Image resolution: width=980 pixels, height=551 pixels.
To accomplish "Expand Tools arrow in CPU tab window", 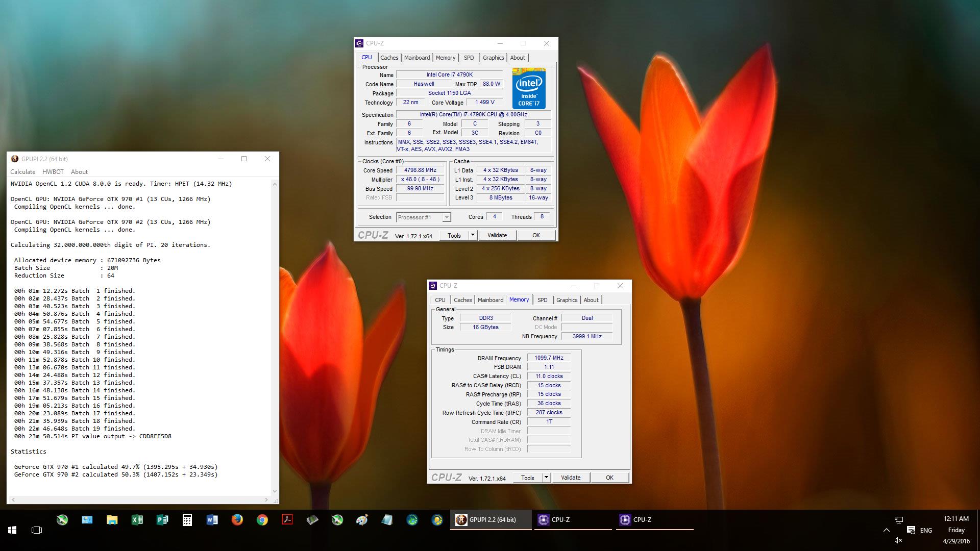I will [x=473, y=235].
